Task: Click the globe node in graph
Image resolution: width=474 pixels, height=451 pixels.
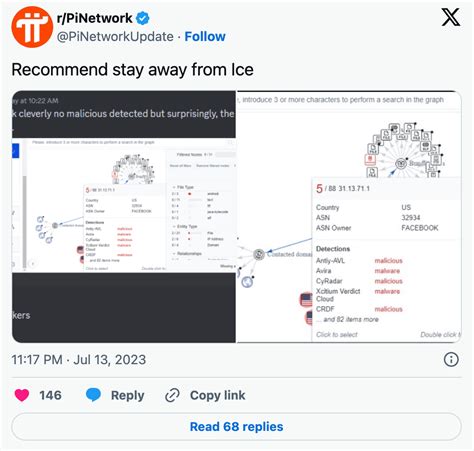Action: click(247, 282)
